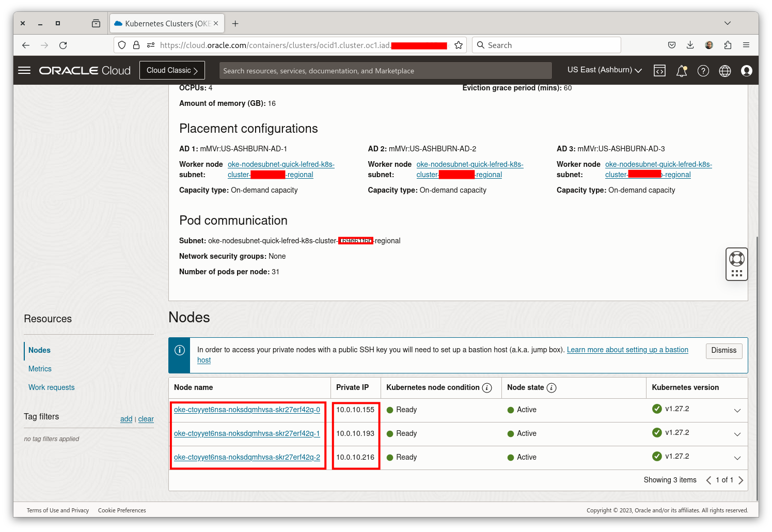Click the Private IP column header
The width and height of the screenshot is (772, 532).
(352, 387)
